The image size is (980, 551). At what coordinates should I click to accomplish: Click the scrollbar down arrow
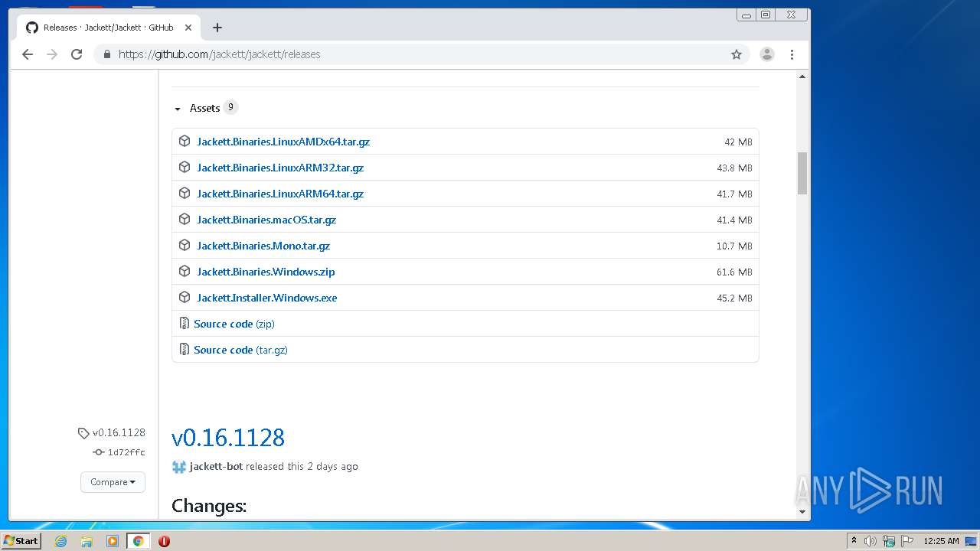click(x=802, y=511)
